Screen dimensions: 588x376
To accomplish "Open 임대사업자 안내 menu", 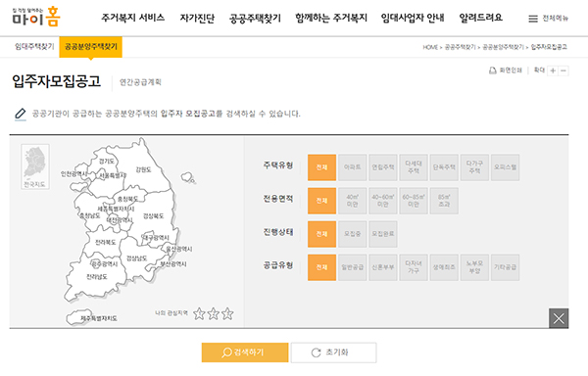I will point(413,18).
